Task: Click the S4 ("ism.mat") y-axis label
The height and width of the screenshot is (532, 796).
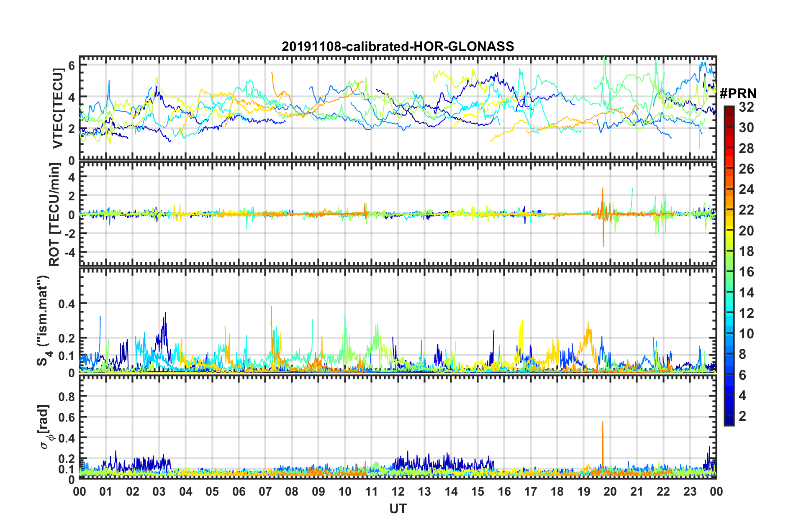Action: point(44,320)
